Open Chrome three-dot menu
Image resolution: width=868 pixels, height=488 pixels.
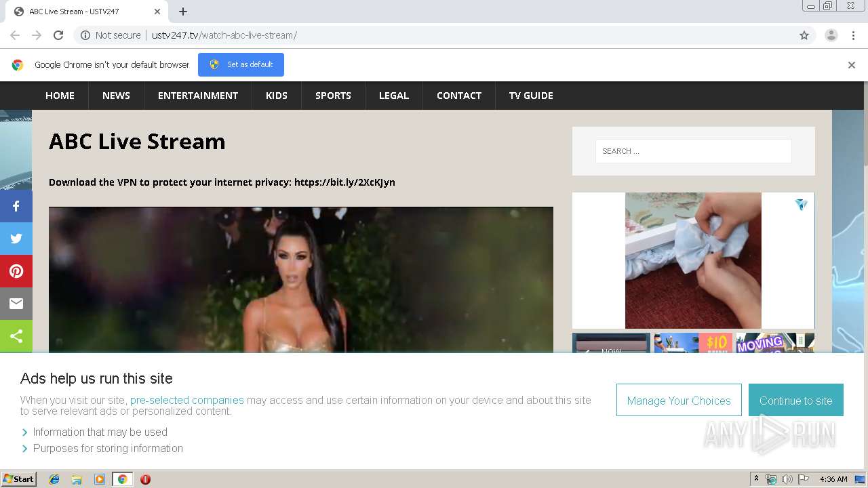853,35
